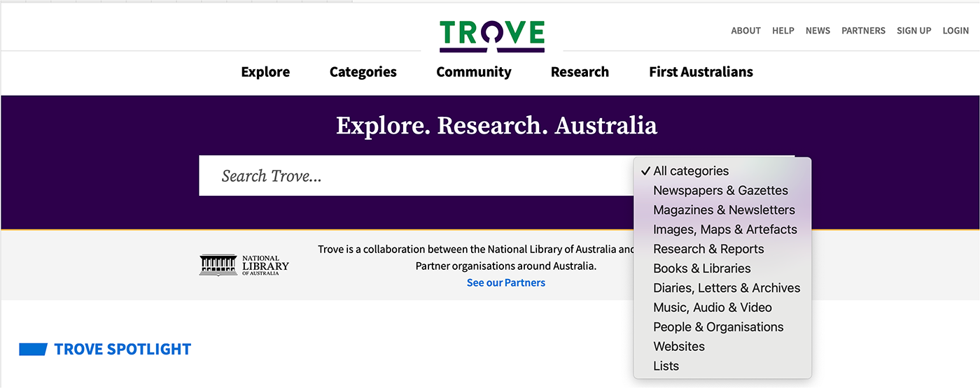Open the First Australians menu
Screen dimensions: 980x388
(701, 72)
